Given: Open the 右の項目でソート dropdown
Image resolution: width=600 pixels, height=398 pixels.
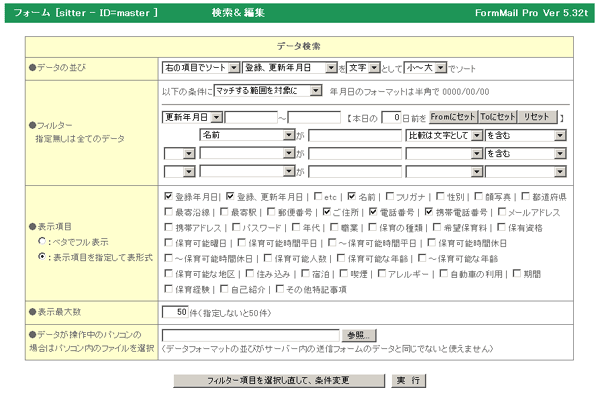Looking at the screenshot, I should (201, 68).
